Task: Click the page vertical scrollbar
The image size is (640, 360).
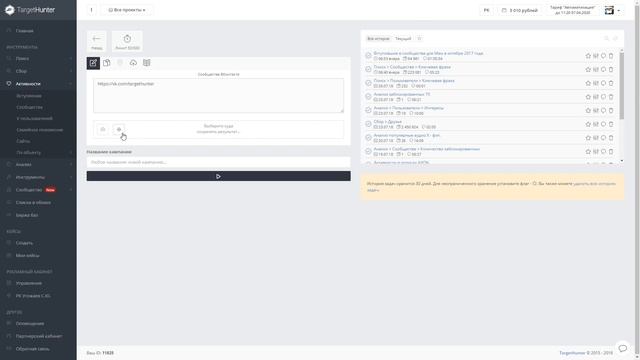Action: [637, 180]
